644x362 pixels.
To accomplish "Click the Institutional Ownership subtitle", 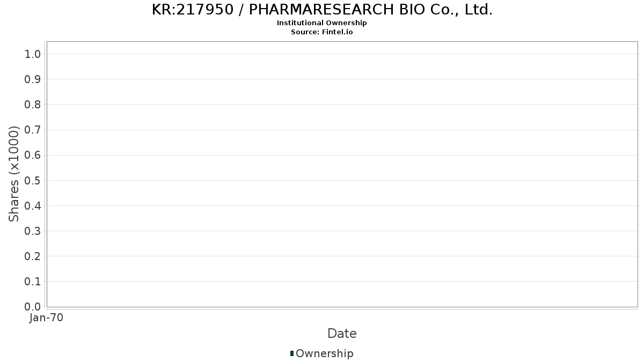I will point(322,23).
